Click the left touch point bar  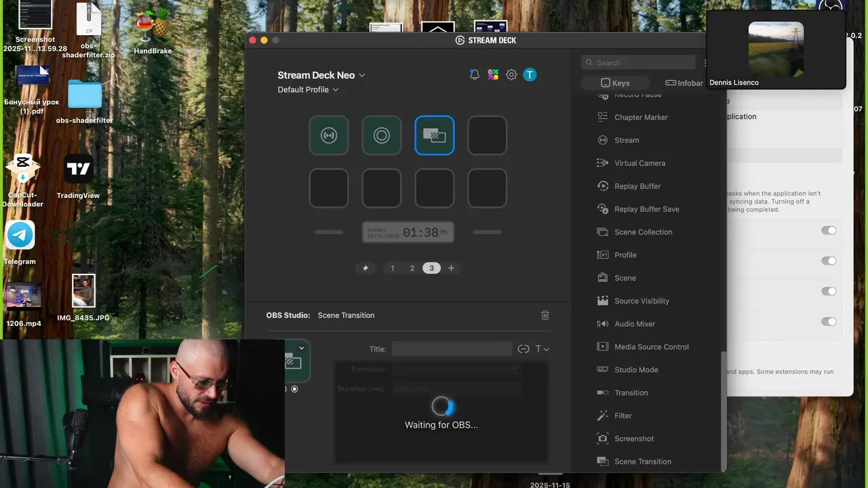point(329,232)
